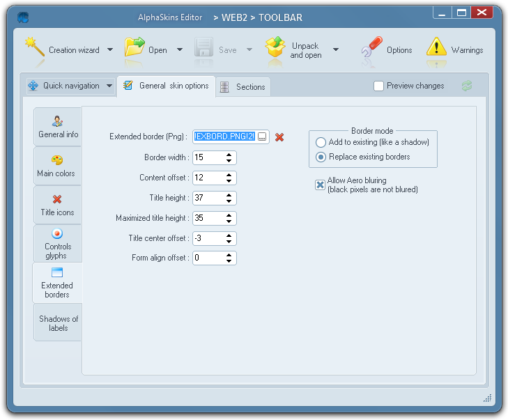Decrease Maximized title height value

pos(229,221)
